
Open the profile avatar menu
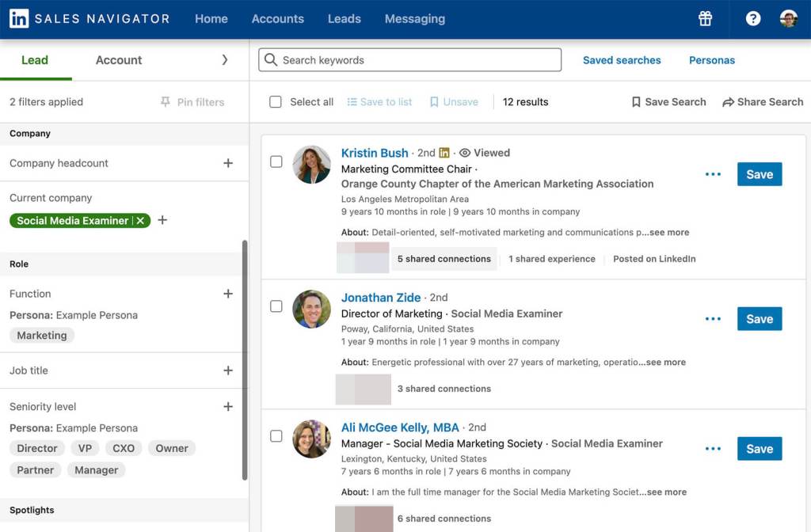click(788, 19)
